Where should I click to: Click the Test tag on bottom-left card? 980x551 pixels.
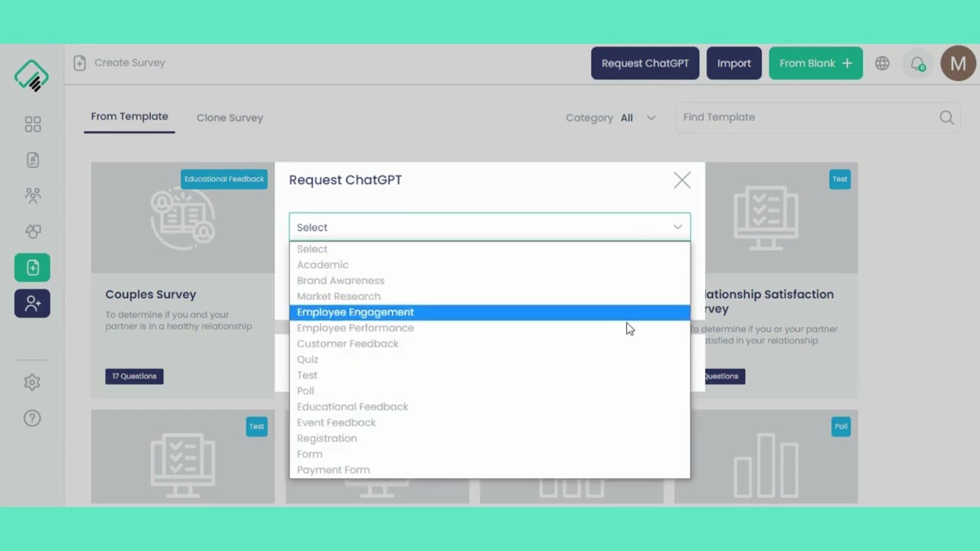click(256, 426)
